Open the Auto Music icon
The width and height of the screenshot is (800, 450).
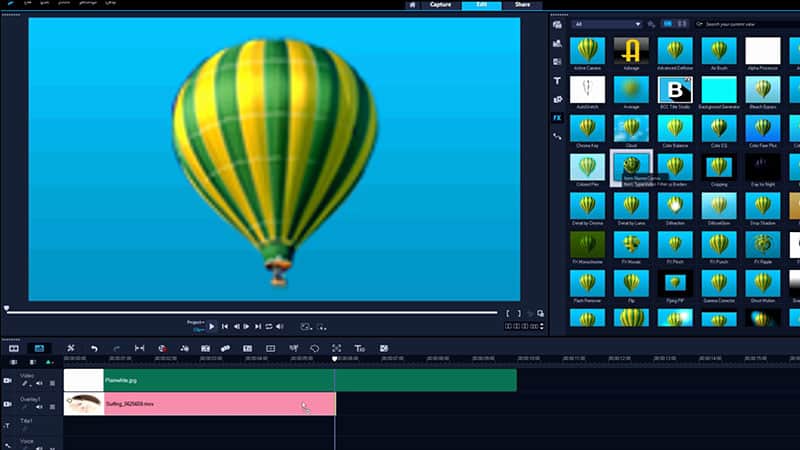click(205, 348)
